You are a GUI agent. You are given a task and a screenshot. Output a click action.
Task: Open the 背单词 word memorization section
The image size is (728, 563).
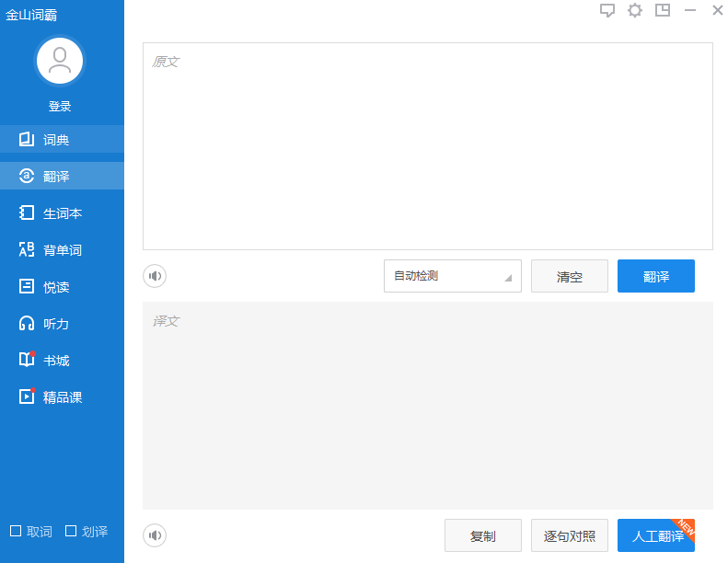[x=62, y=250]
